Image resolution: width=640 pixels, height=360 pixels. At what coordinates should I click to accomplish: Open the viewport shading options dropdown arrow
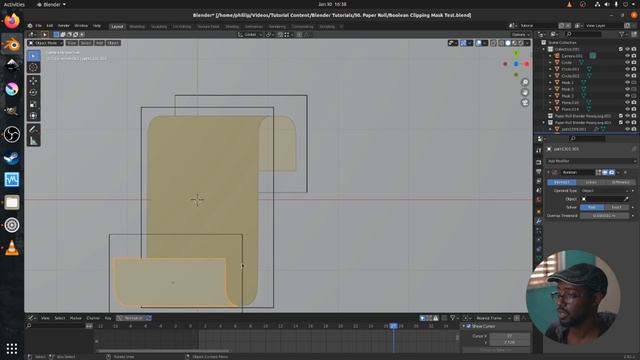coord(527,43)
